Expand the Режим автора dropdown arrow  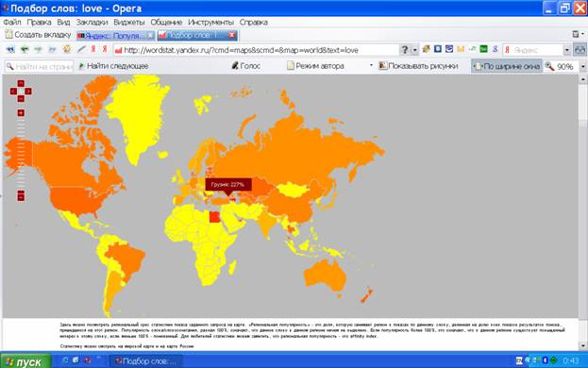(371, 66)
